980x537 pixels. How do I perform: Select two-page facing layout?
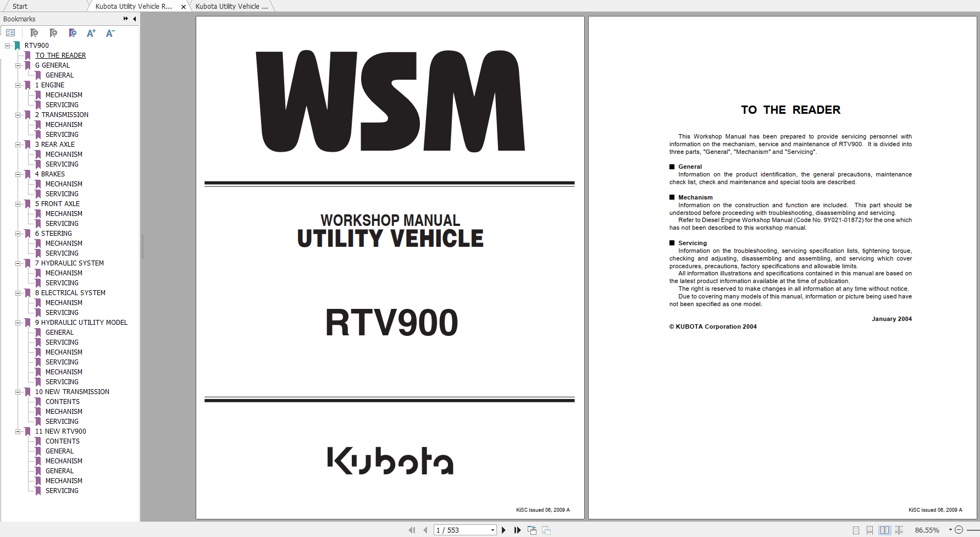coord(884,530)
